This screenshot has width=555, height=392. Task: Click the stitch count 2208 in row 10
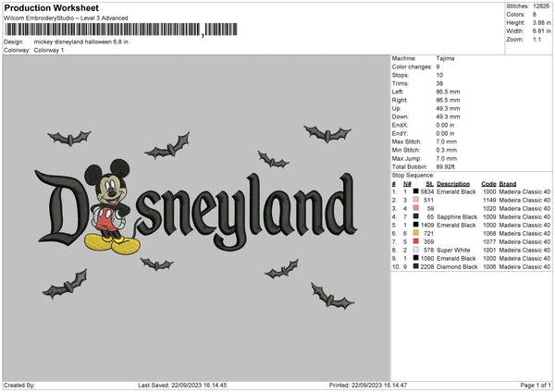[x=427, y=266]
